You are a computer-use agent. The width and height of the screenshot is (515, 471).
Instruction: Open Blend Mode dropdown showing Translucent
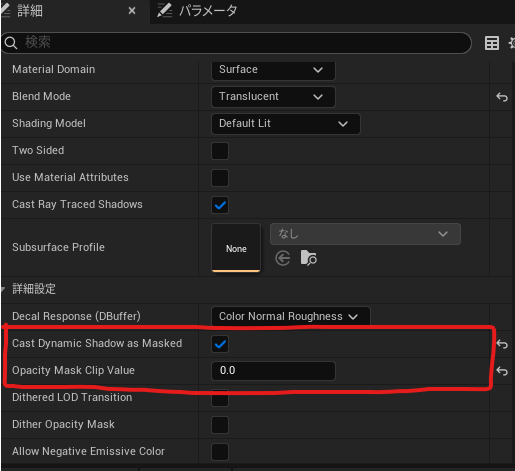[273, 97]
